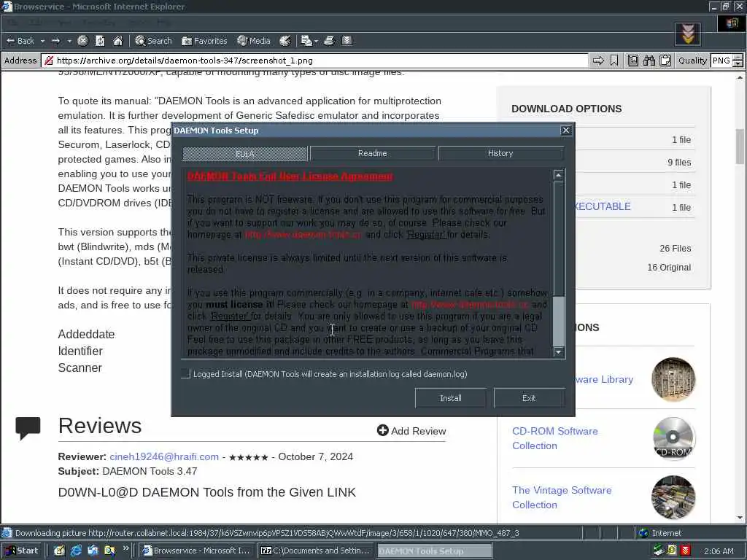The image size is (747, 560).
Task: Click the Quality PNG field
Action: 721,61
